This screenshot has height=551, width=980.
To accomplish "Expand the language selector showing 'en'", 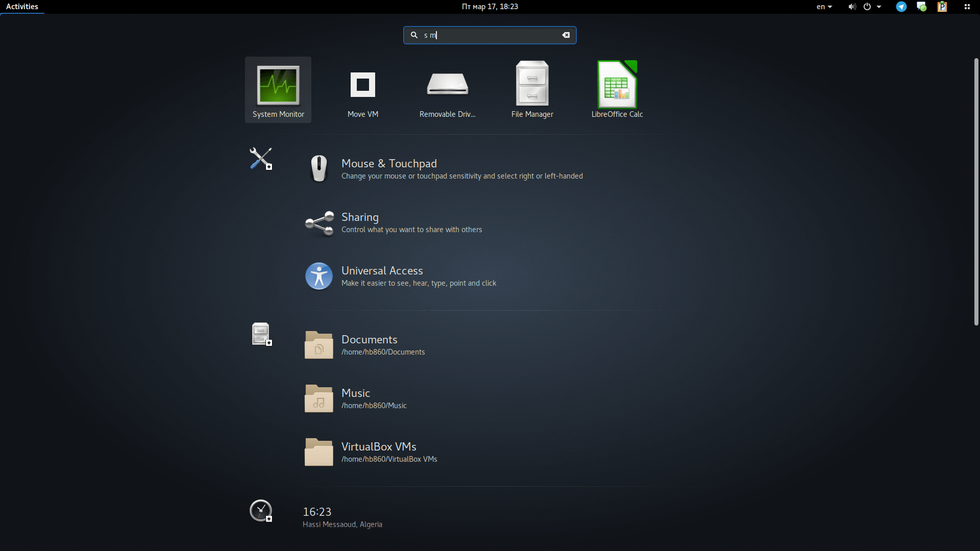I will click(x=824, y=7).
